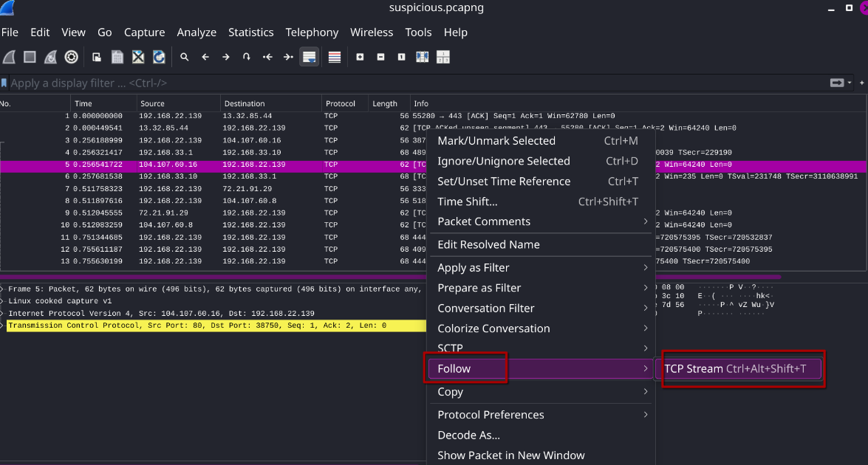
Task: Click Decode As... in context menu
Action: pos(468,435)
